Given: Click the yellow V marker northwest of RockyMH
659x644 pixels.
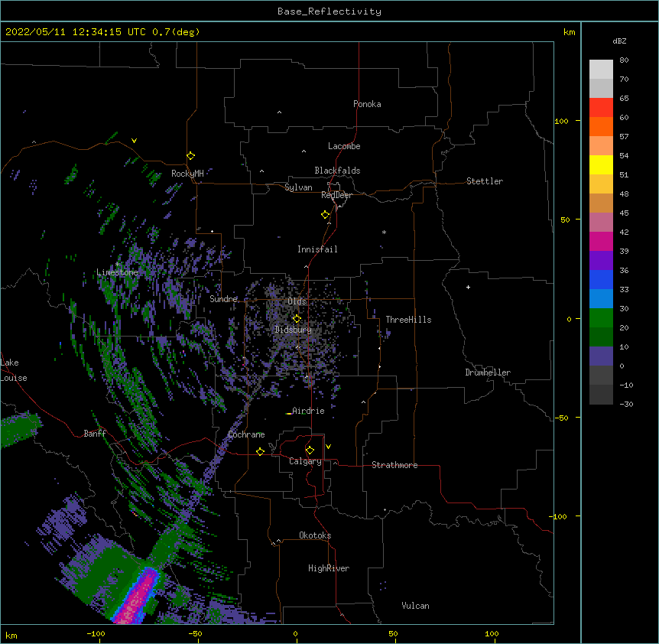Looking at the screenshot, I should 134,141.
